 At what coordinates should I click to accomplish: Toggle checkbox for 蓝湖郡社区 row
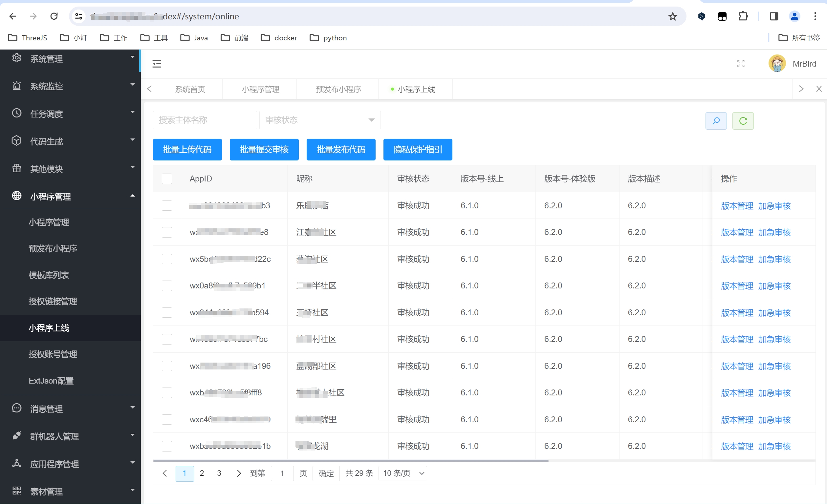pyautogui.click(x=167, y=366)
